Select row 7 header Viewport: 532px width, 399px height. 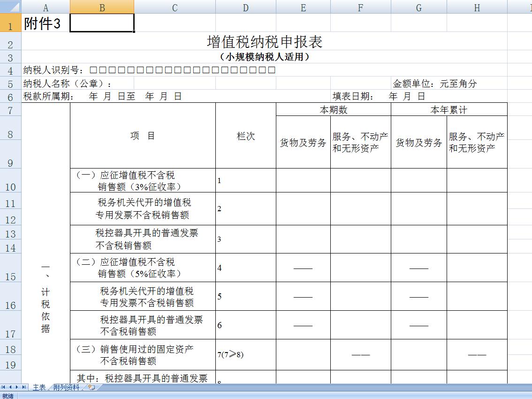point(10,109)
